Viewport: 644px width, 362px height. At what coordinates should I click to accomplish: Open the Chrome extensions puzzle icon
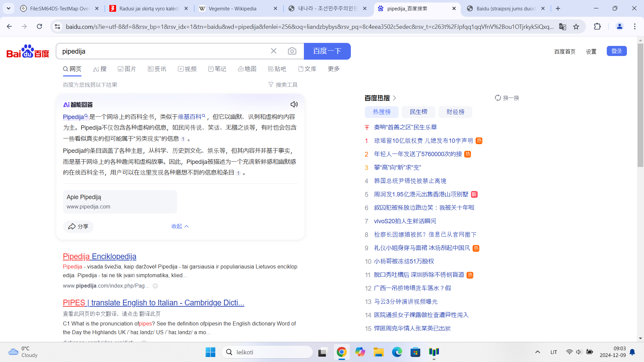point(597,26)
